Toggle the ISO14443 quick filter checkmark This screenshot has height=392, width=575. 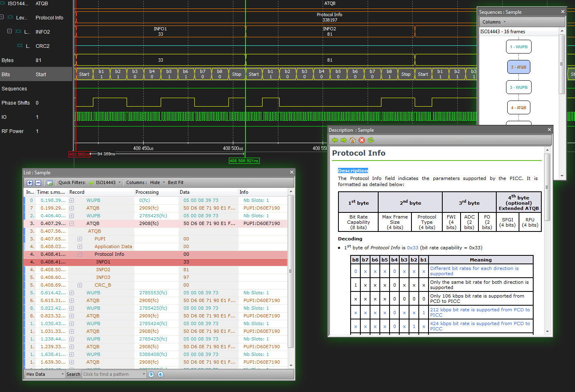[92, 183]
